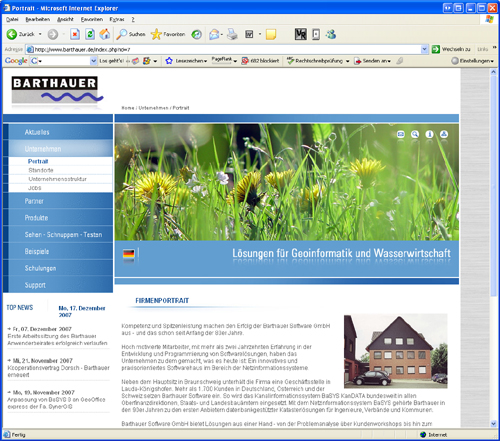Click the sitemap icon over banner image
This screenshot has width=500, height=441.
444,134
